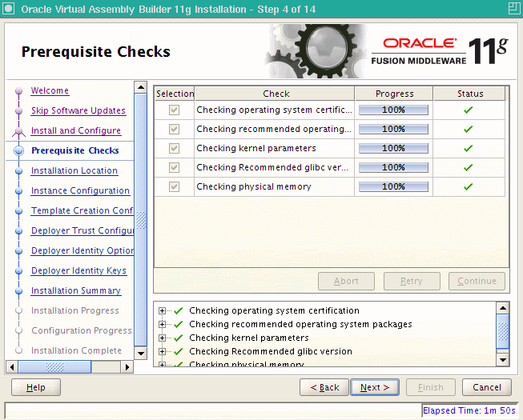Screen dimensions: 523x420
Task: Click the window menu icon in title bar
Action: [x=8, y=8]
